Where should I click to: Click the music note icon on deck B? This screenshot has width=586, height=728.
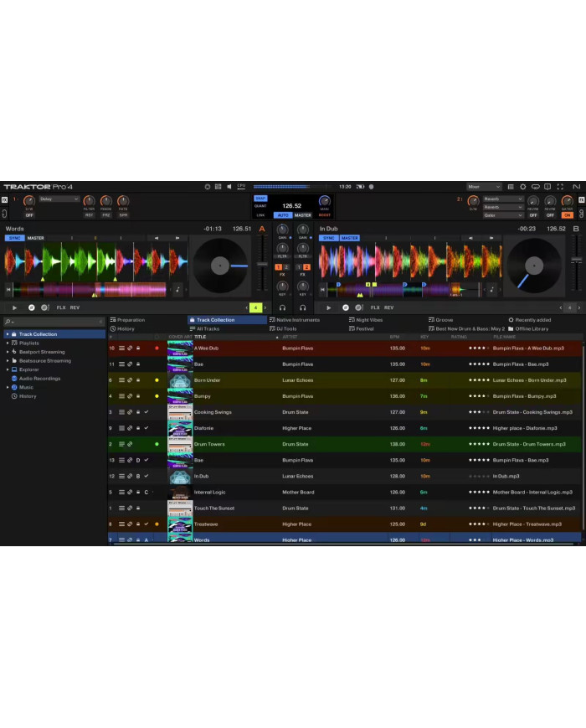tap(491, 289)
